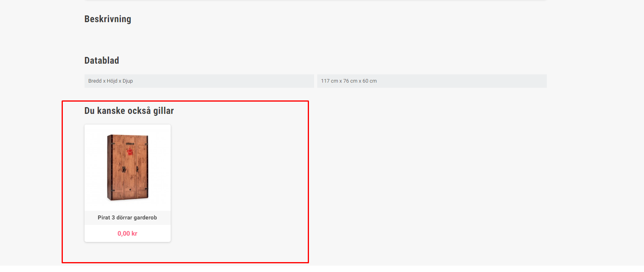This screenshot has width=644, height=272.
Task: Click the word 'gillar' in the recommendations heading
Action: coord(164,111)
